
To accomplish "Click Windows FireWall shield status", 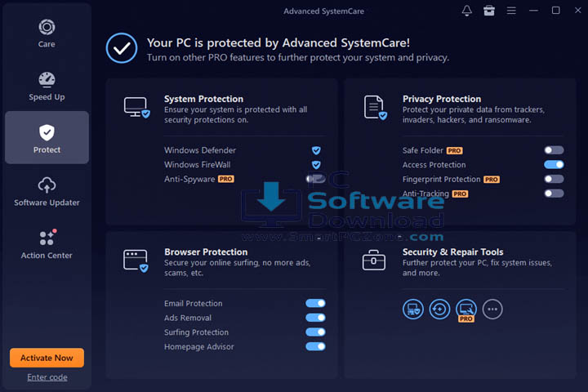I will (x=316, y=165).
